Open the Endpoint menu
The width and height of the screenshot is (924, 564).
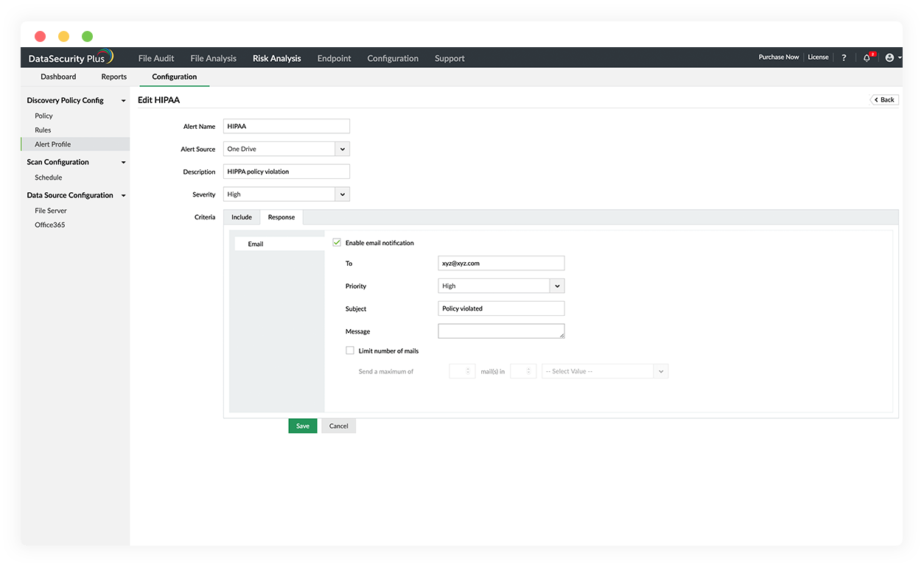click(x=335, y=58)
